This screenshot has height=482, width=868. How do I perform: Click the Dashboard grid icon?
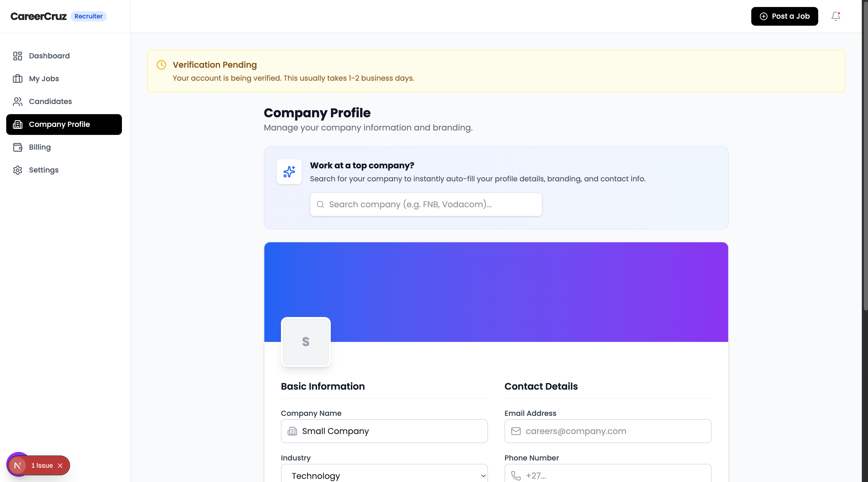coord(18,56)
